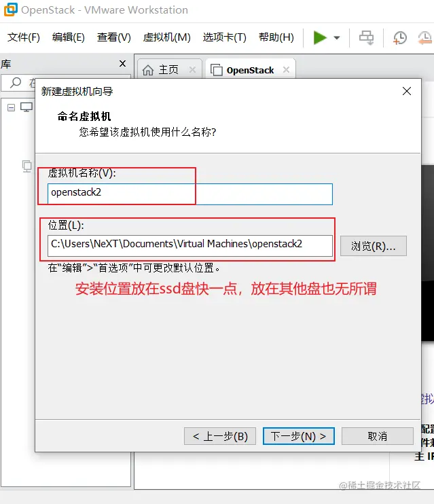Click the location path input field

[190, 246]
